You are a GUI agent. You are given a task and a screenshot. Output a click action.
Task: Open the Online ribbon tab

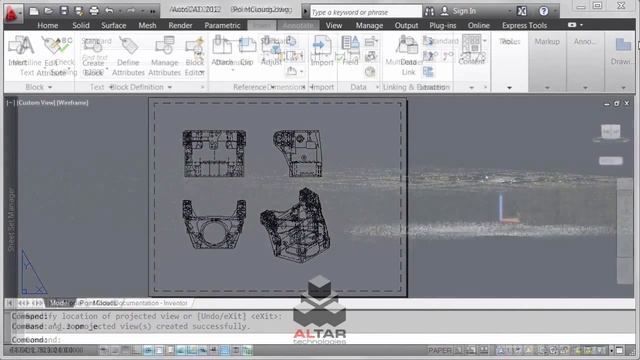tap(479, 25)
